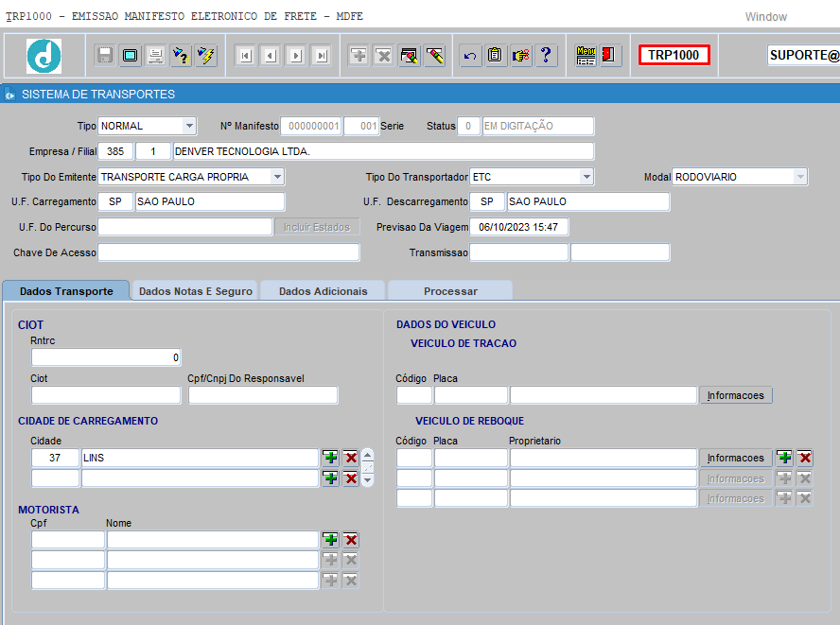Click the Enter Query flashlight-question icon

click(181, 55)
